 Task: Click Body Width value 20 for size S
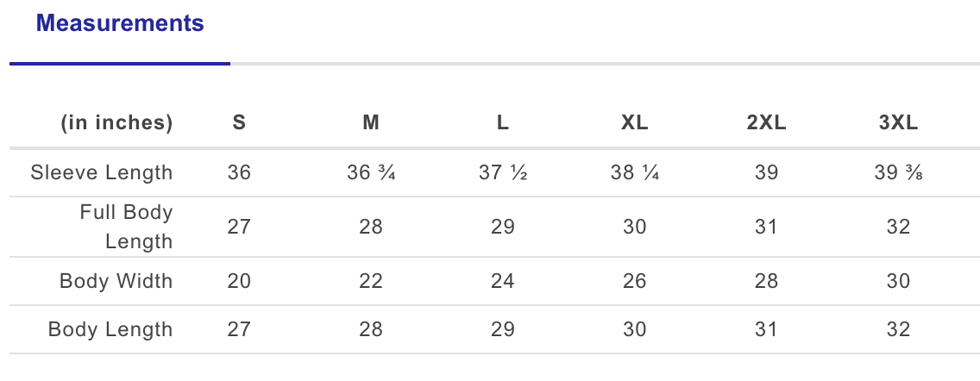[x=239, y=281]
